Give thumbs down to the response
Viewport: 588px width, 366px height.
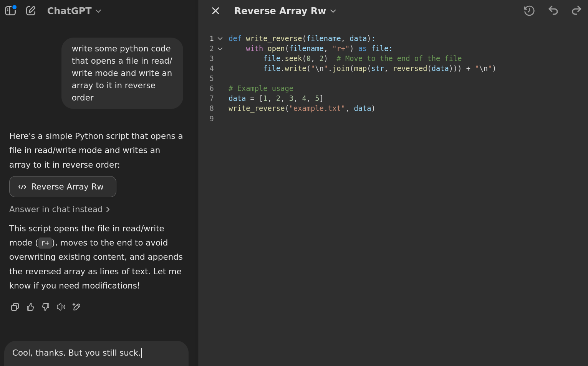[46, 307]
